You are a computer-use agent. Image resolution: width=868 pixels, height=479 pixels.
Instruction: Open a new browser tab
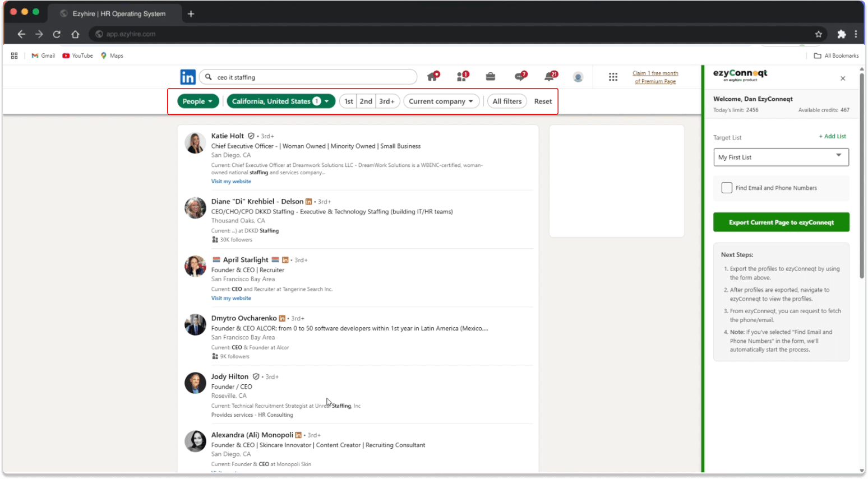191,13
